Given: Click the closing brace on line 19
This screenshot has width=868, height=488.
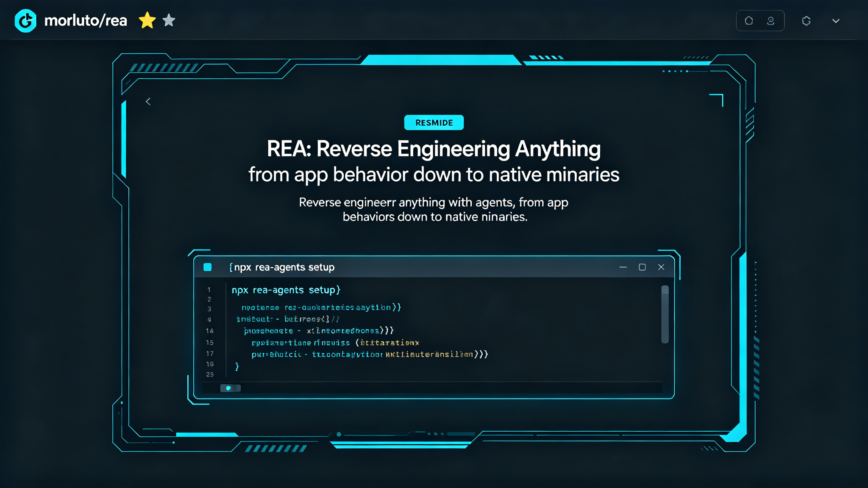Looking at the screenshot, I should pos(237,366).
